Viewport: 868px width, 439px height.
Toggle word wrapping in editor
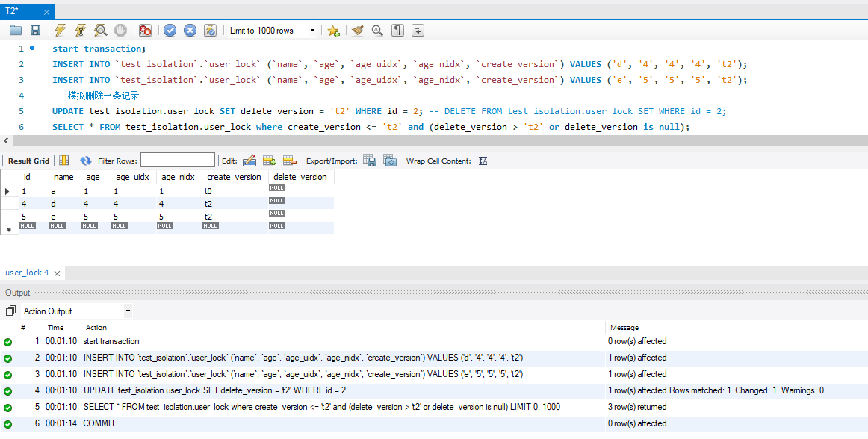pos(418,31)
